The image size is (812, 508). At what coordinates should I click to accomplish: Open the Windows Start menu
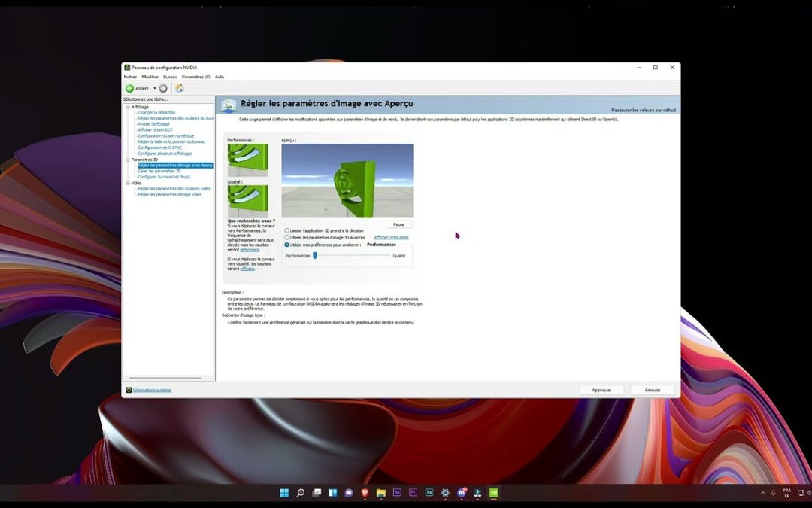click(x=284, y=492)
